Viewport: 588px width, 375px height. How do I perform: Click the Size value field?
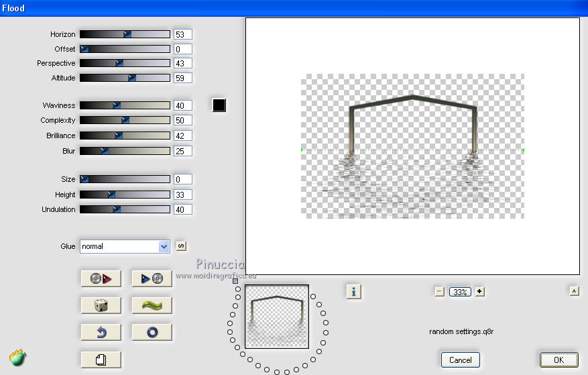click(183, 179)
